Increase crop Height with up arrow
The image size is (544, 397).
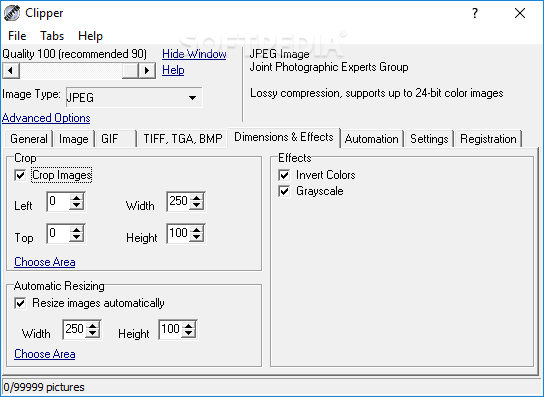click(197, 229)
